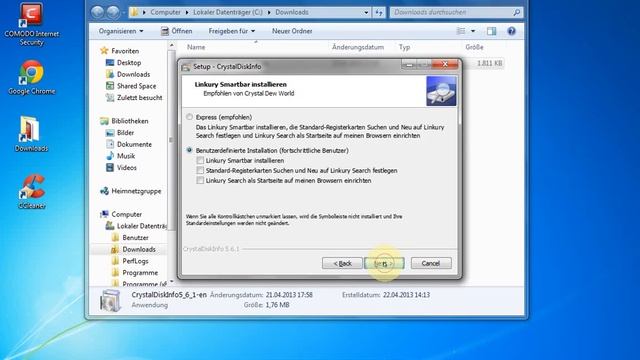Sort files by Name column header
The image size is (640, 360).
[x=196, y=47]
